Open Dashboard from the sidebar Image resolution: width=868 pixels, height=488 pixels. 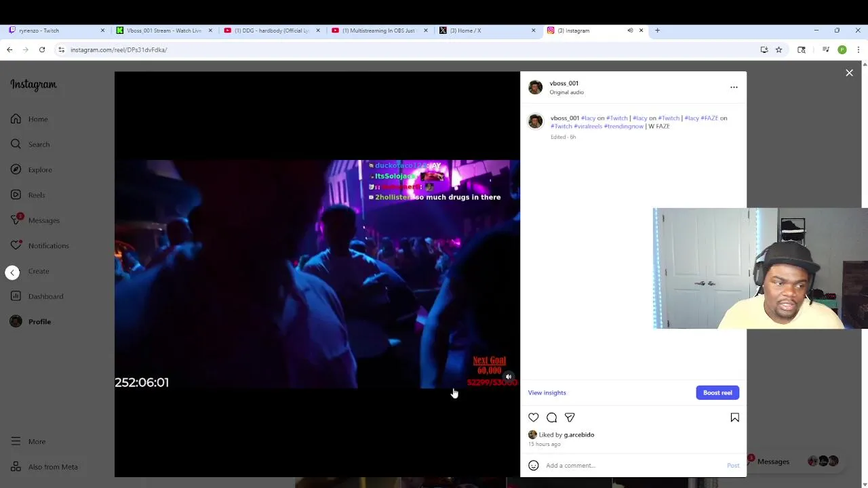(37, 296)
